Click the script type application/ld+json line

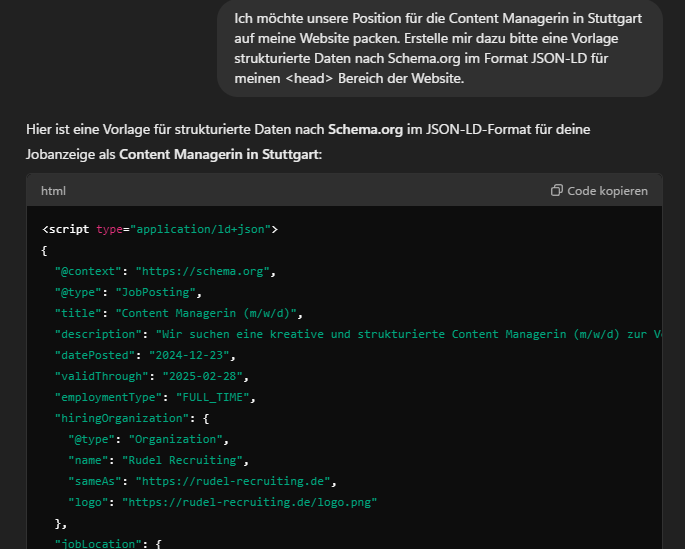pyautogui.click(x=159, y=229)
